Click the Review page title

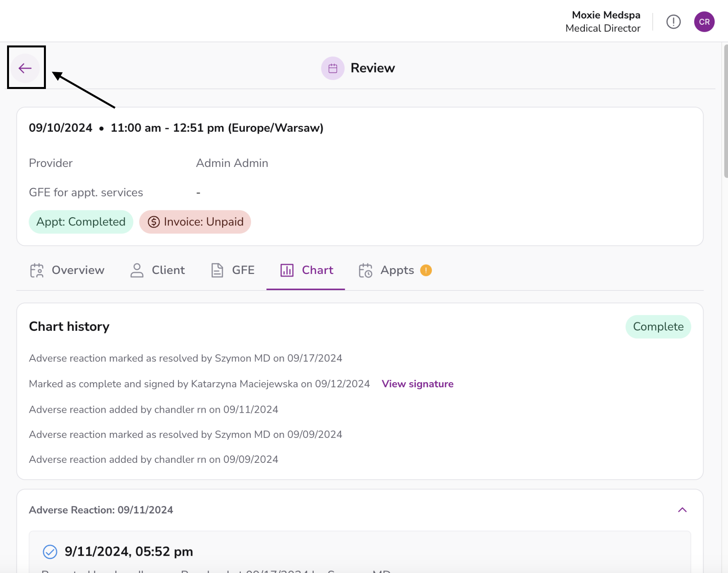373,68
